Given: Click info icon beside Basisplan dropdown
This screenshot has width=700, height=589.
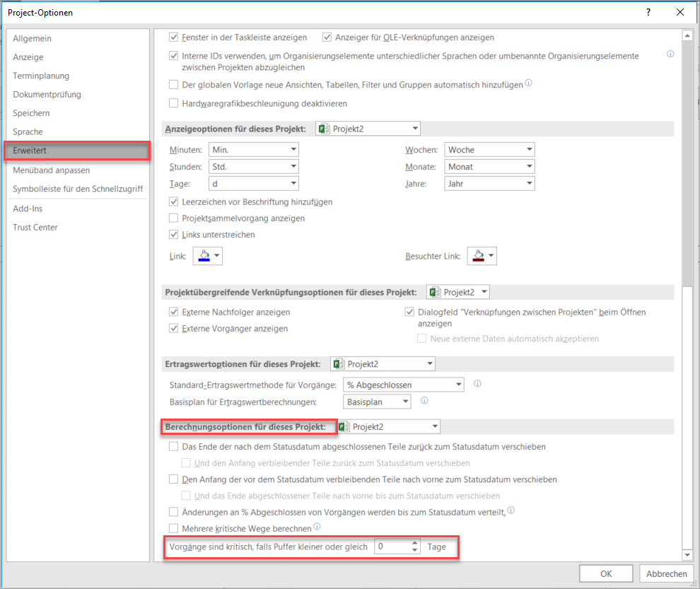Looking at the screenshot, I should [x=424, y=400].
